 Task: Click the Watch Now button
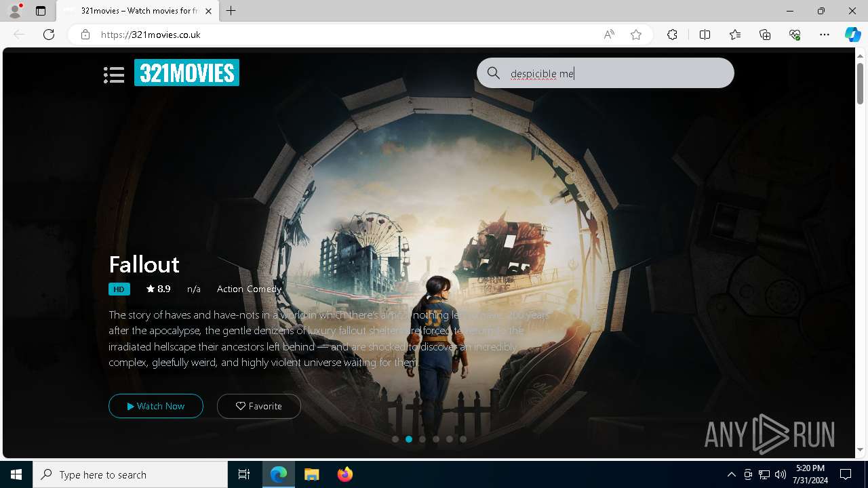click(156, 406)
